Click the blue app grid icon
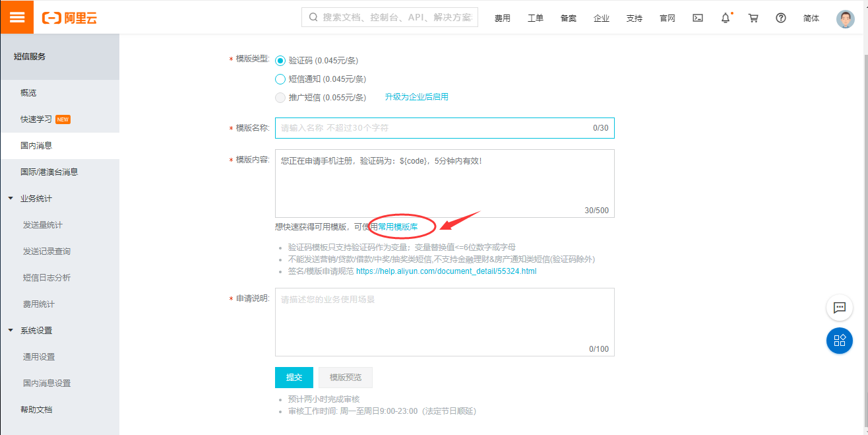This screenshot has width=868, height=435. [x=839, y=341]
